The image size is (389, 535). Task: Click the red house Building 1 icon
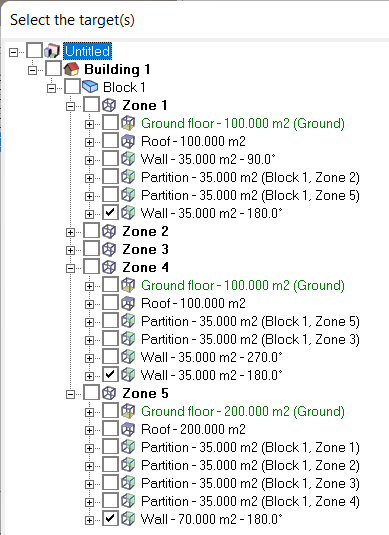coord(71,69)
